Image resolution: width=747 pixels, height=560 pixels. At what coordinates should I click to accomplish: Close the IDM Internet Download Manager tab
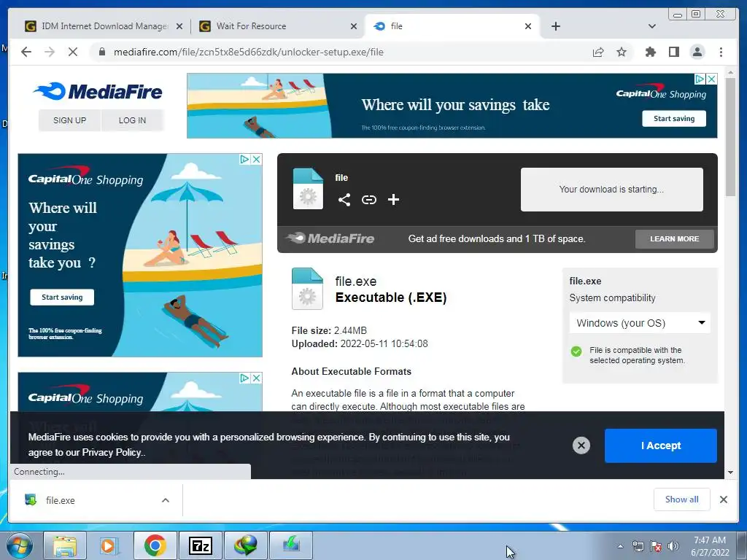tap(179, 26)
